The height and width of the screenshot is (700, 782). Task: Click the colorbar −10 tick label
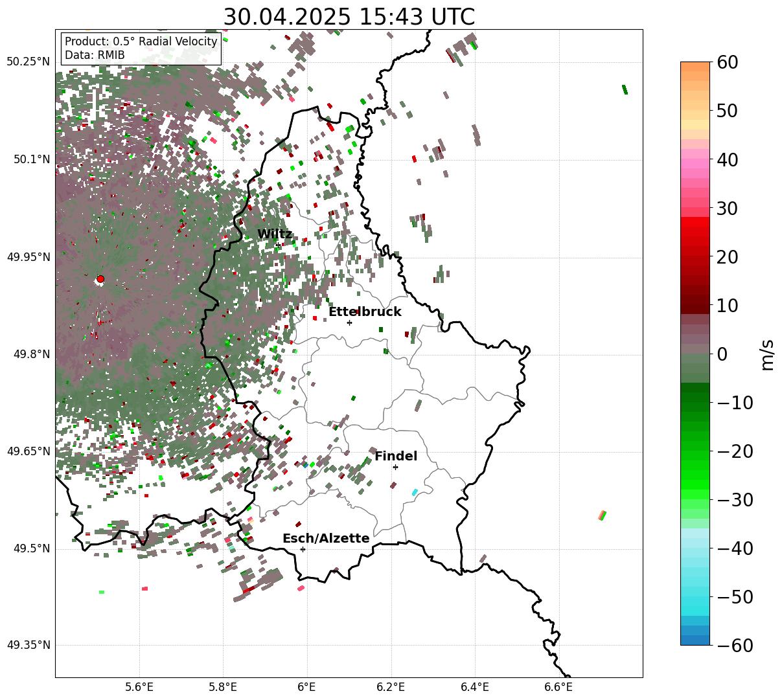735,403
